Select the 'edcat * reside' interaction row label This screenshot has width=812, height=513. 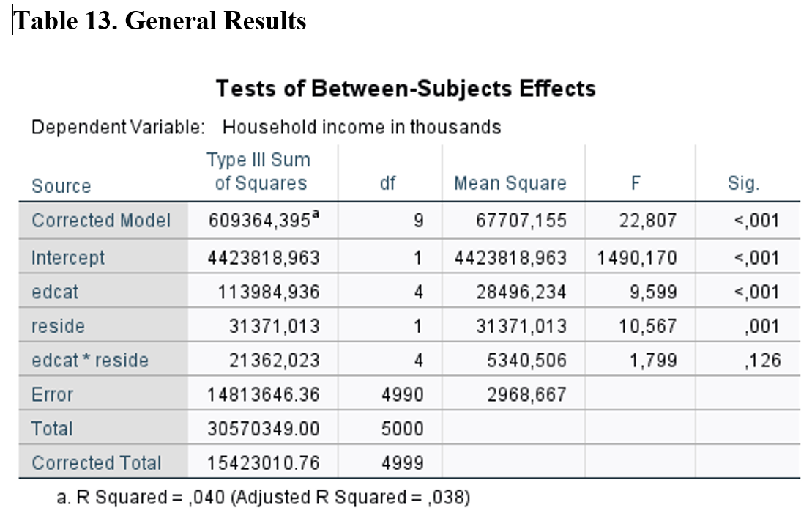coord(90,361)
